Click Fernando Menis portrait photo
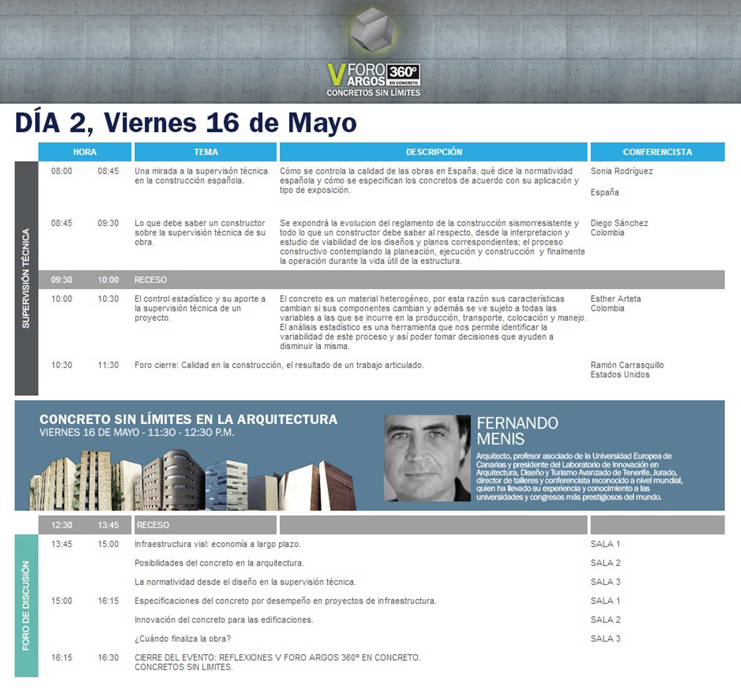 coord(427,458)
